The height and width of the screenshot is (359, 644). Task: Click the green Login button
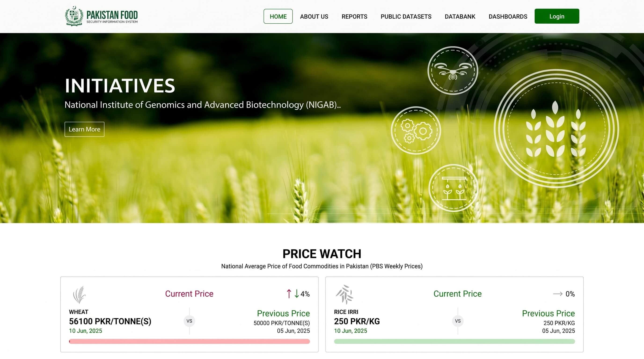click(x=557, y=16)
